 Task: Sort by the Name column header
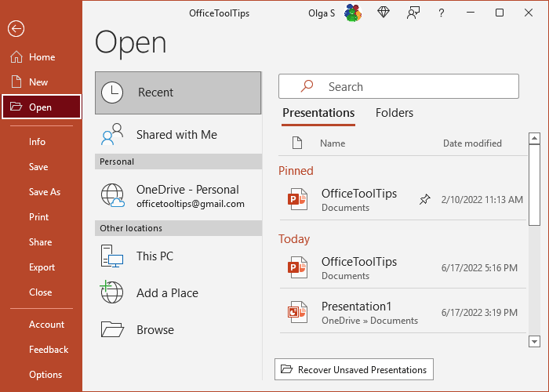click(333, 143)
